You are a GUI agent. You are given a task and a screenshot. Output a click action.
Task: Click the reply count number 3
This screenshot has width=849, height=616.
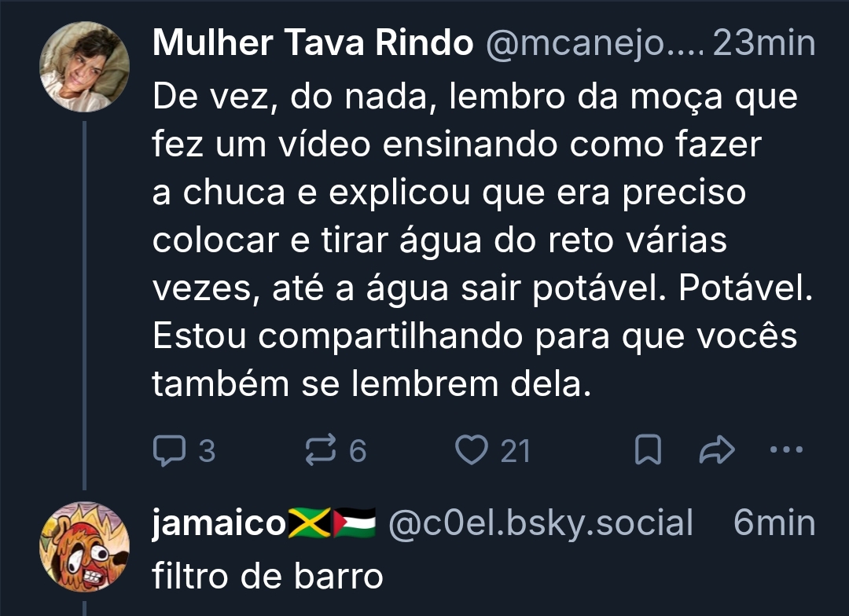[207, 451]
